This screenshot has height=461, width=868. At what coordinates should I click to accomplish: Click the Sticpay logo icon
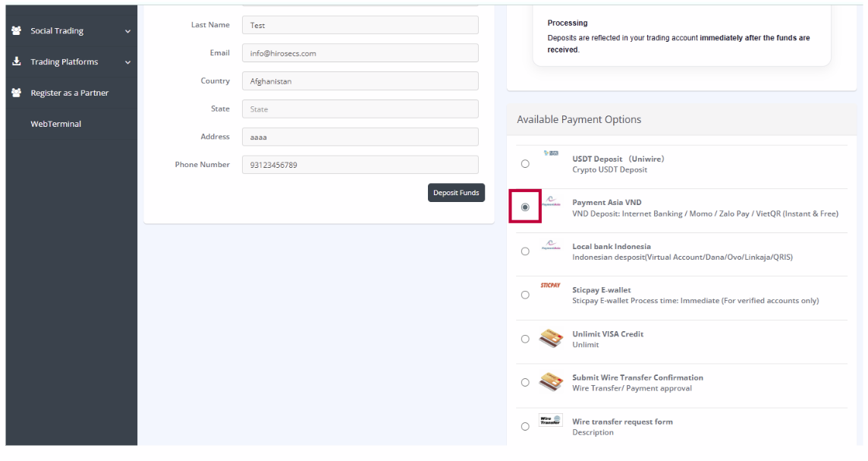coord(550,286)
